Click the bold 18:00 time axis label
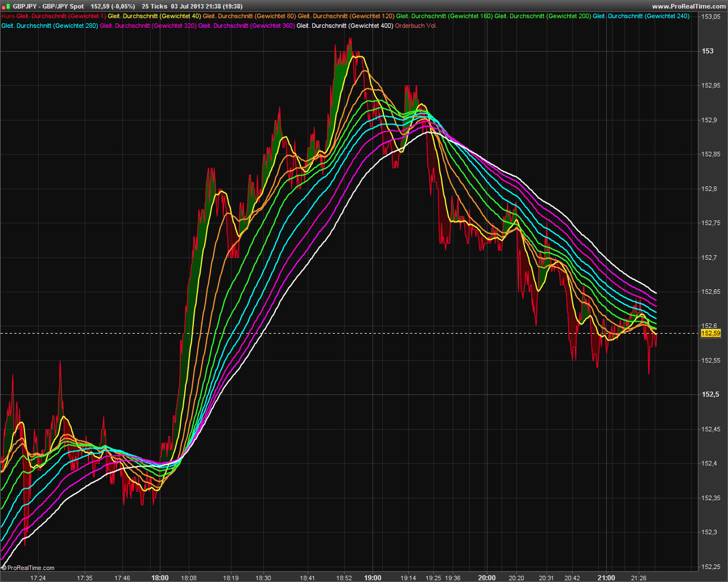728x582 pixels. coord(160,578)
